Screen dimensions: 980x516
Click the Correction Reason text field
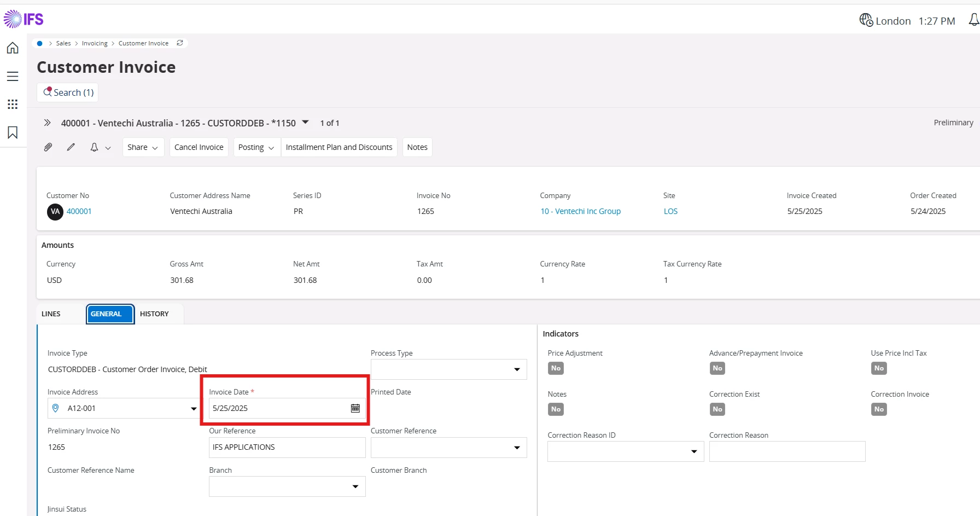pyautogui.click(x=787, y=451)
